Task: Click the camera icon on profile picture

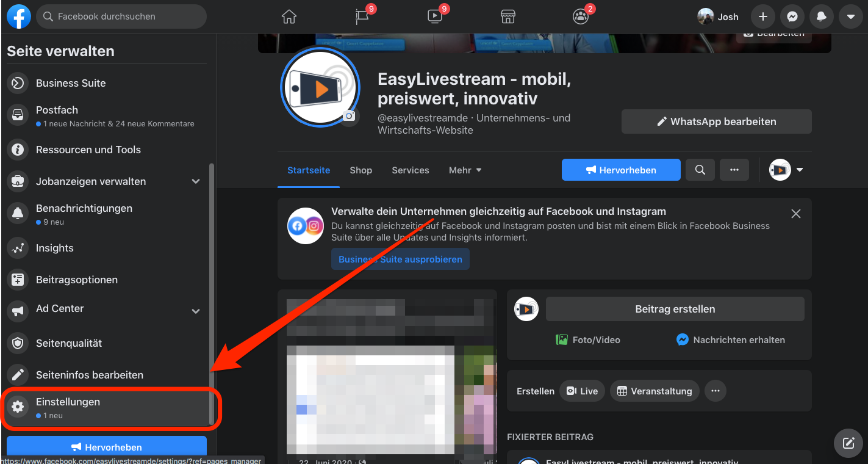Action: tap(350, 116)
